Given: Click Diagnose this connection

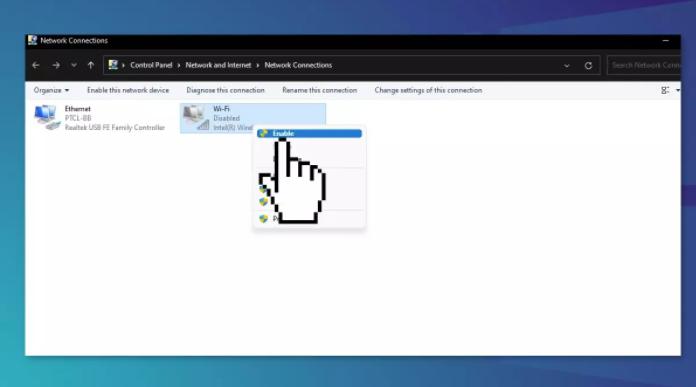Looking at the screenshot, I should click(x=225, y=90).
